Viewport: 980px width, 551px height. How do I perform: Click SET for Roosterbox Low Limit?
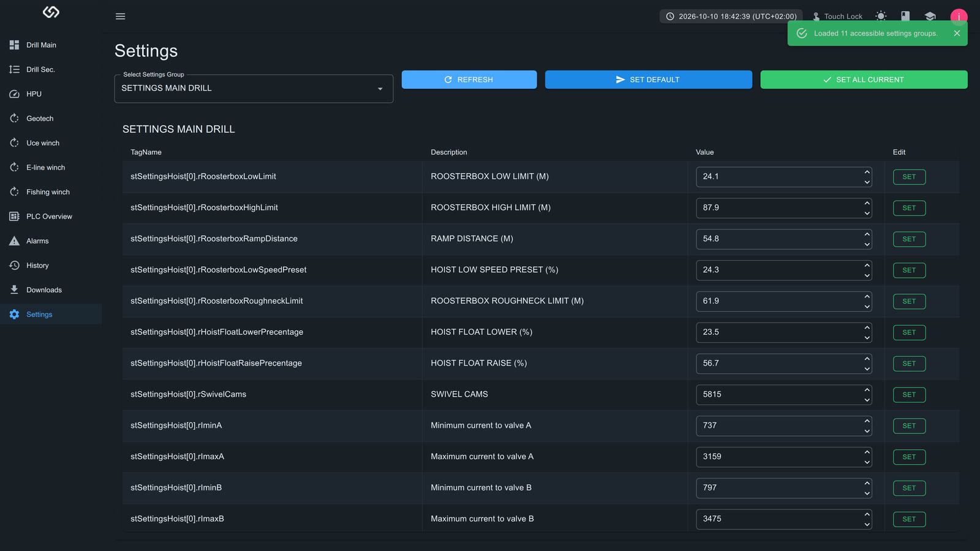click(909, 177)
